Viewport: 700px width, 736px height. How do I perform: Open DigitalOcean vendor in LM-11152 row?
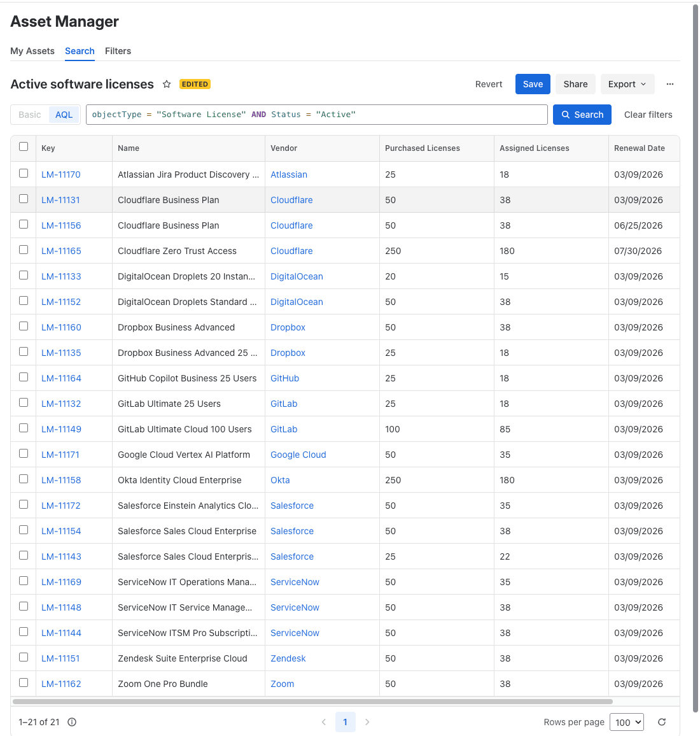(297, 302)
